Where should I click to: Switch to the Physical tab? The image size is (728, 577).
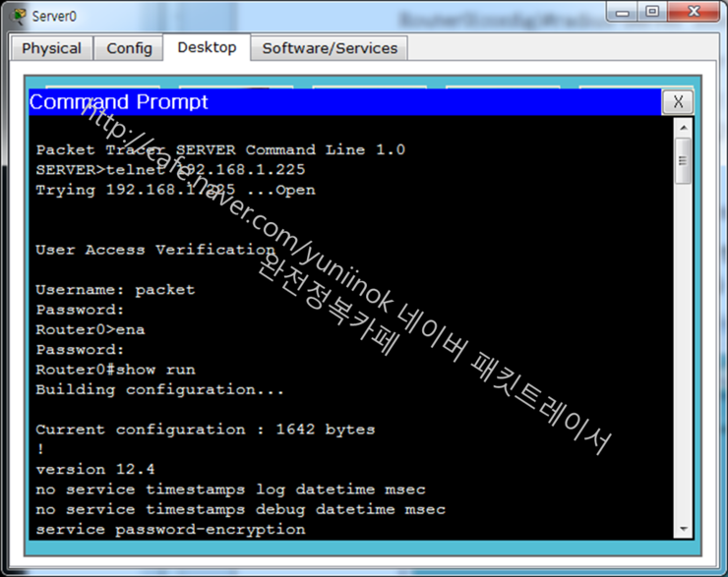tap(51, 48)
